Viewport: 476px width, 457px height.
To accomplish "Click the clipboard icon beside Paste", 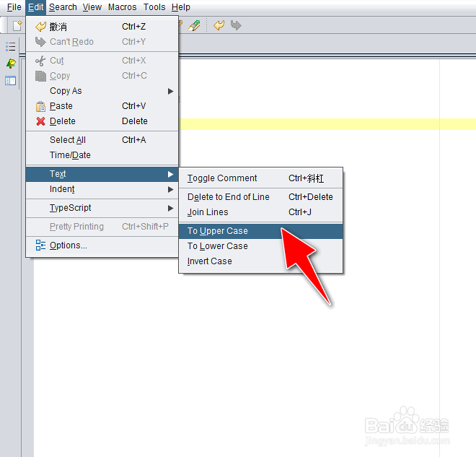I will coord(40,106).
